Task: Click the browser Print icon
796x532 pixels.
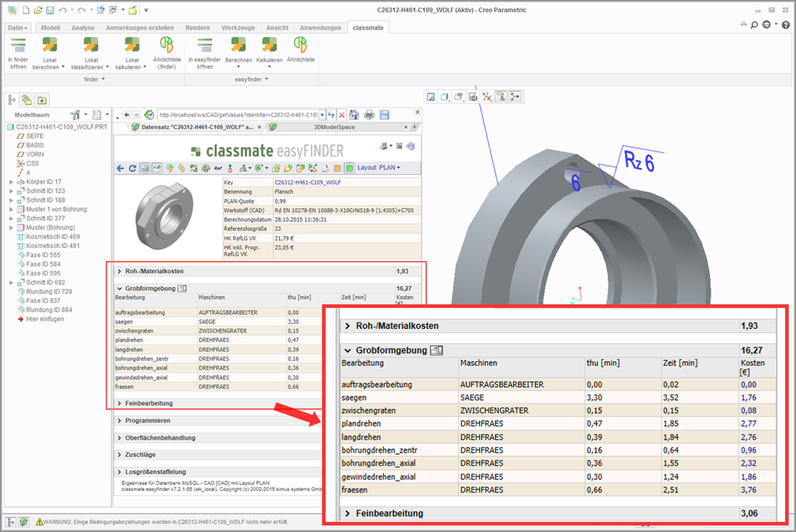Action: [369, 115]
